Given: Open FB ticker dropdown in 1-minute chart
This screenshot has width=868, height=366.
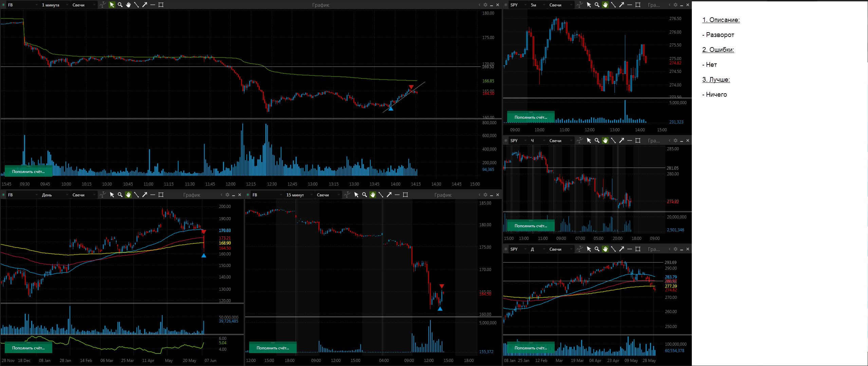Looking at the screenshot, I should coord(22,5).
